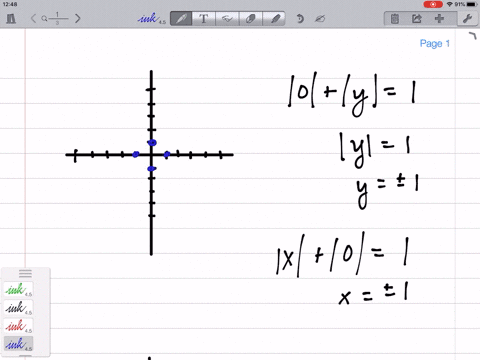The width and height of the screenshot is (480, 360).
Task: Tap the page corner fold icon
Action: point(472,35)
